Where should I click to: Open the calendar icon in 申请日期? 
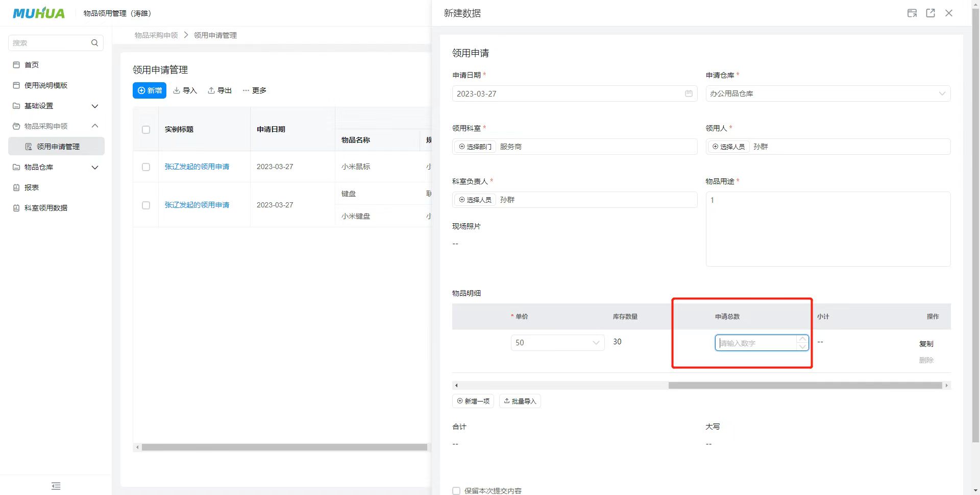689,93
